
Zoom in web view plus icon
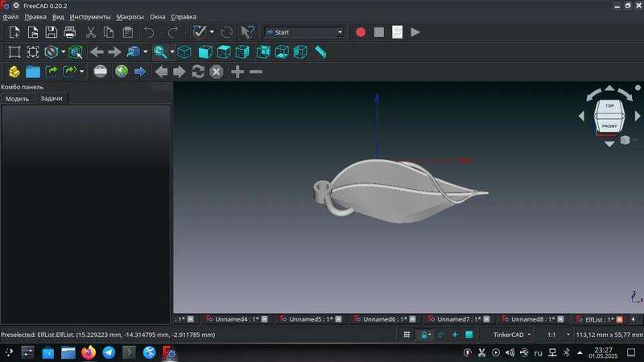click(x=237, y=72)
